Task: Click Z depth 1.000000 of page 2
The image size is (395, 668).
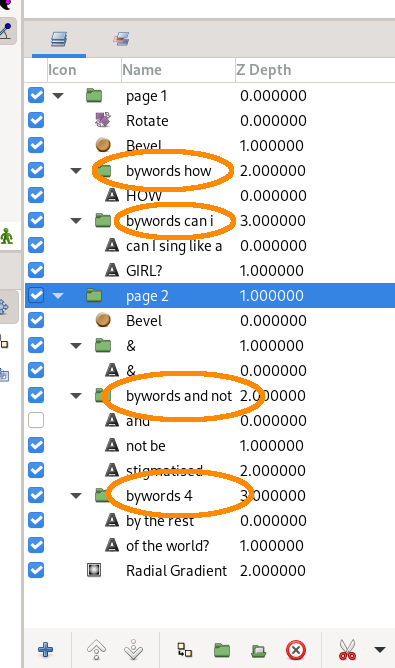Action: click(x=272, y=295)
